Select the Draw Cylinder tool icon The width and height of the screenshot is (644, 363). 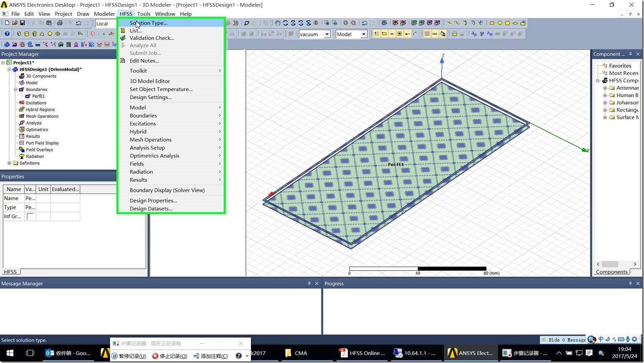tap(27, 33)
